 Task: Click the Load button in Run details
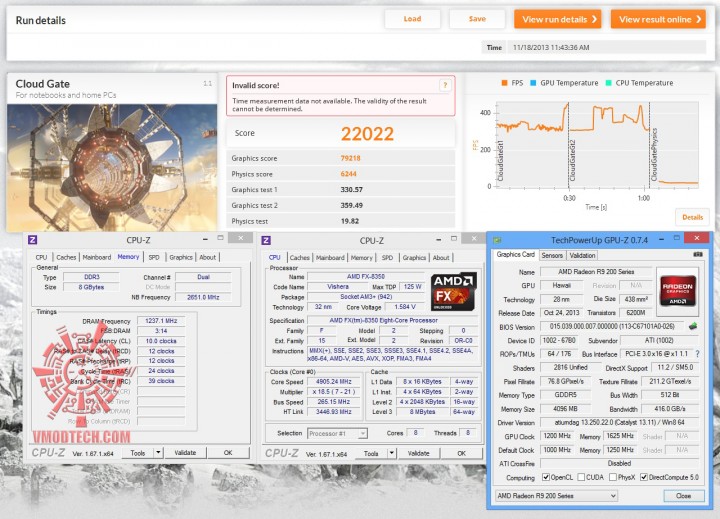click(412, 19)
